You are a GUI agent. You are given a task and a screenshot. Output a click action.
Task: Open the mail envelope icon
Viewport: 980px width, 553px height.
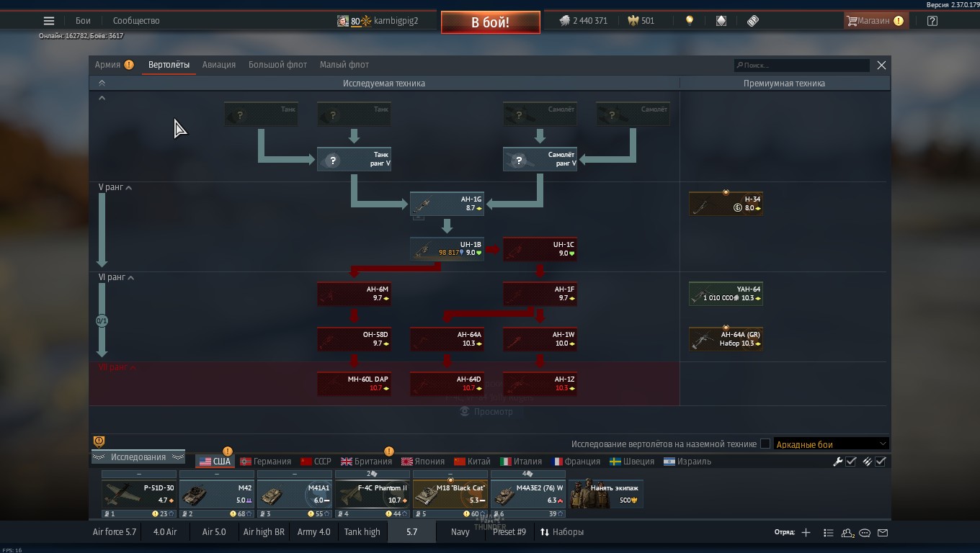pyautogui.click(x=883, y=533)
